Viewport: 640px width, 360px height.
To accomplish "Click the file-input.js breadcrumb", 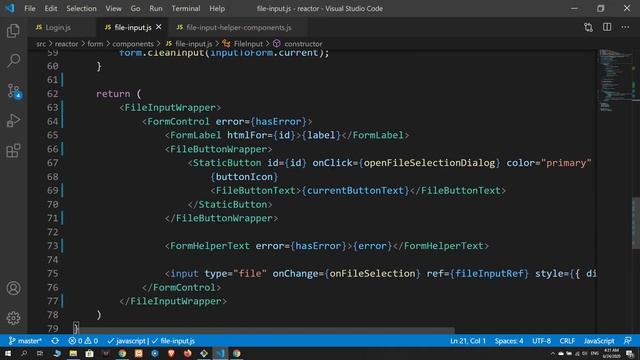I will point(194,44).
